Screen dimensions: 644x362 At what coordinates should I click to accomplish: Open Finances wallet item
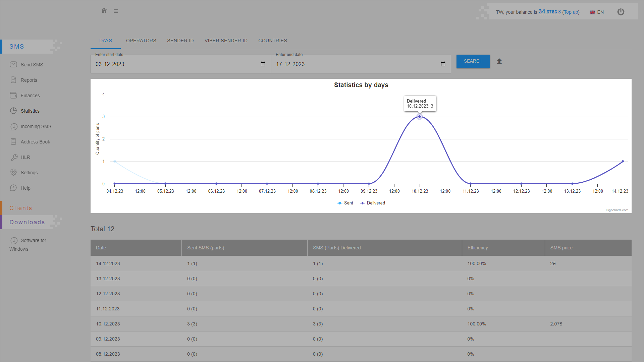(30, 96)
